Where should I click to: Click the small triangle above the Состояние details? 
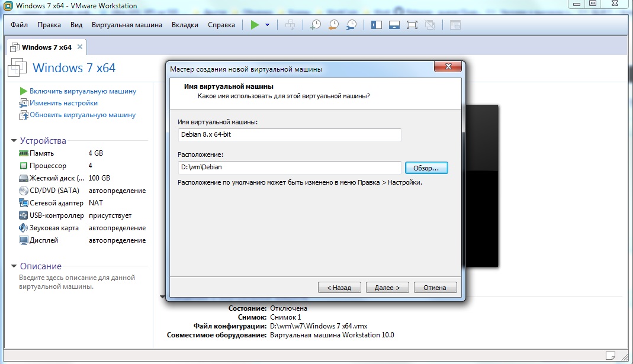coord(162,297)
